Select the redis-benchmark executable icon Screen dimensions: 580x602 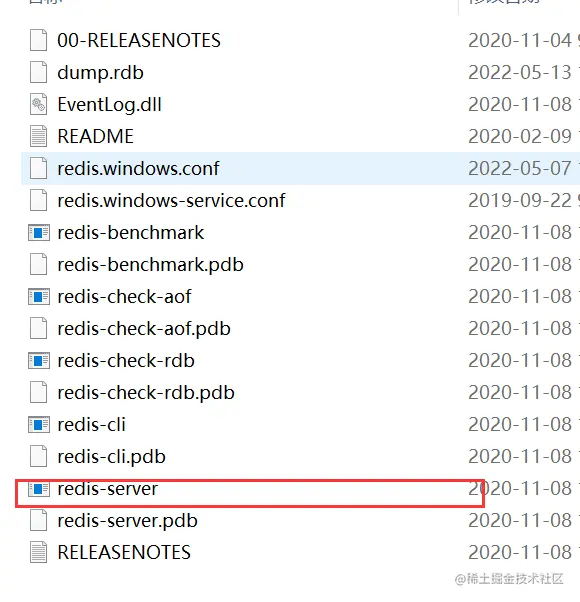click(x=39, y=233)
